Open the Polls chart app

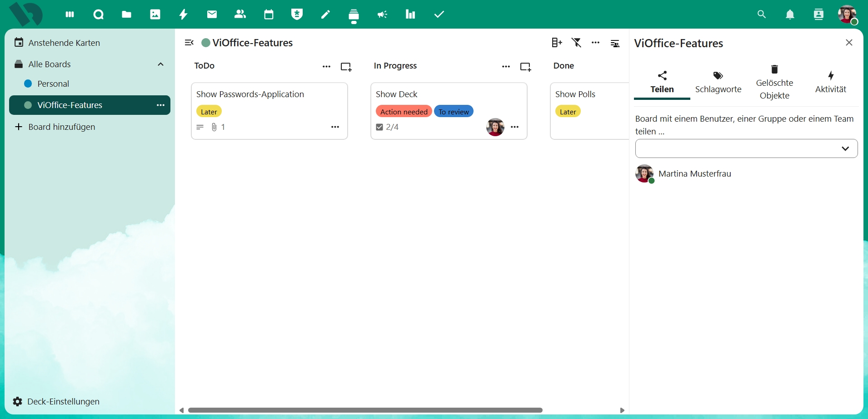point(410,15)
